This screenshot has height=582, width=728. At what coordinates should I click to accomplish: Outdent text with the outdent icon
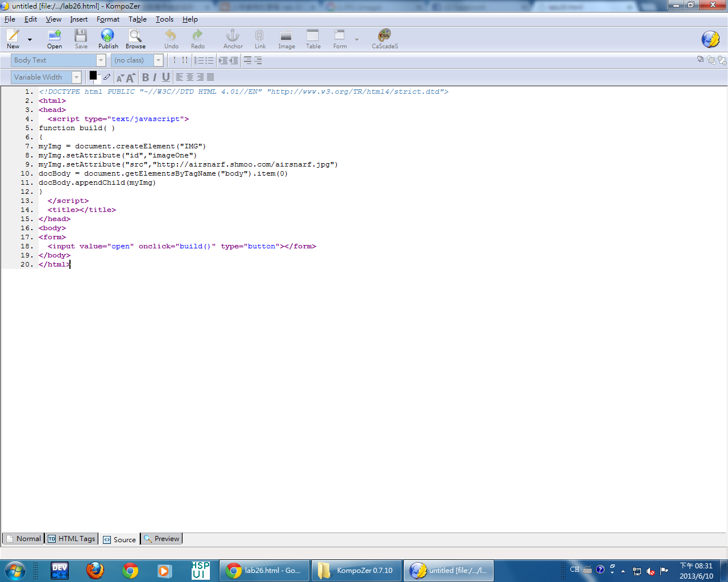click(234, 60)
